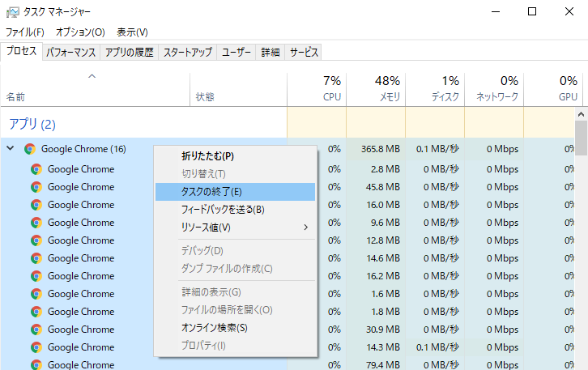Sort by the ディスク column header

coord(435,89)
